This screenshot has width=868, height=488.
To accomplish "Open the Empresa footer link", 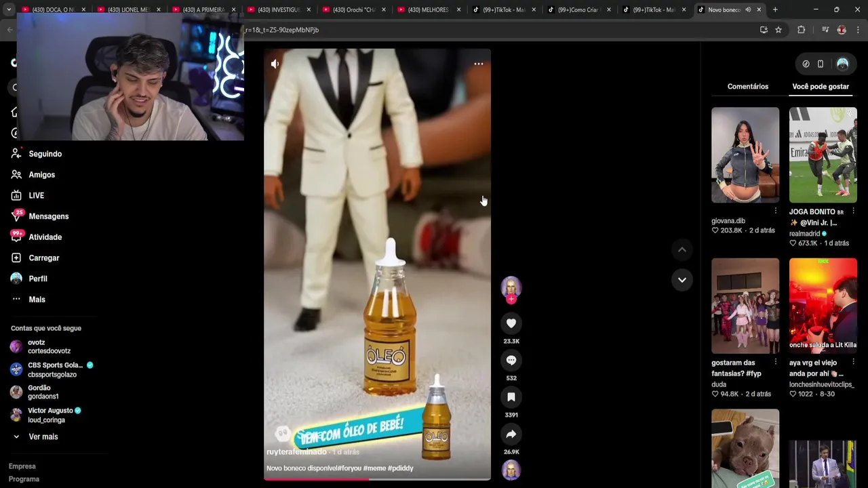I will coord(22,466).
